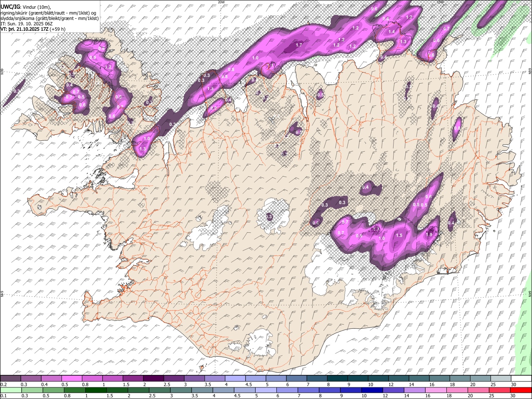Click the dull purple 0.2 swatch in upper legend row
This screenshot has height=399, width=532.
coord(10,379)
